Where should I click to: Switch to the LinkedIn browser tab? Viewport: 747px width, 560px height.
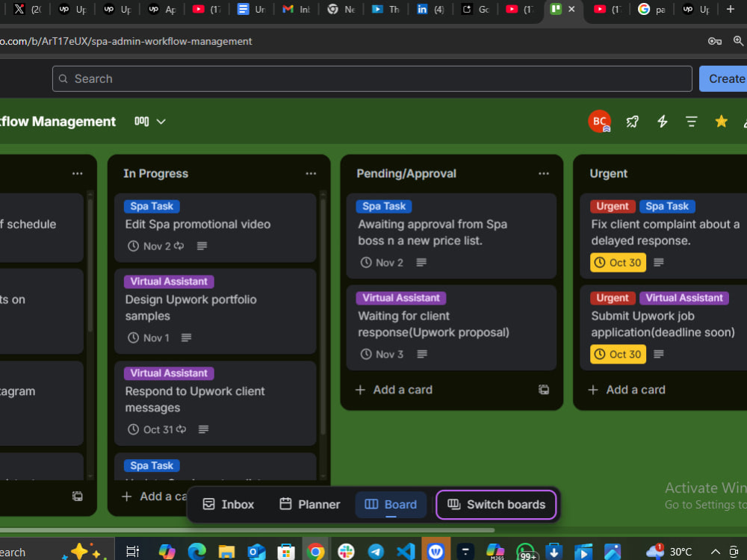click(430, 9)
